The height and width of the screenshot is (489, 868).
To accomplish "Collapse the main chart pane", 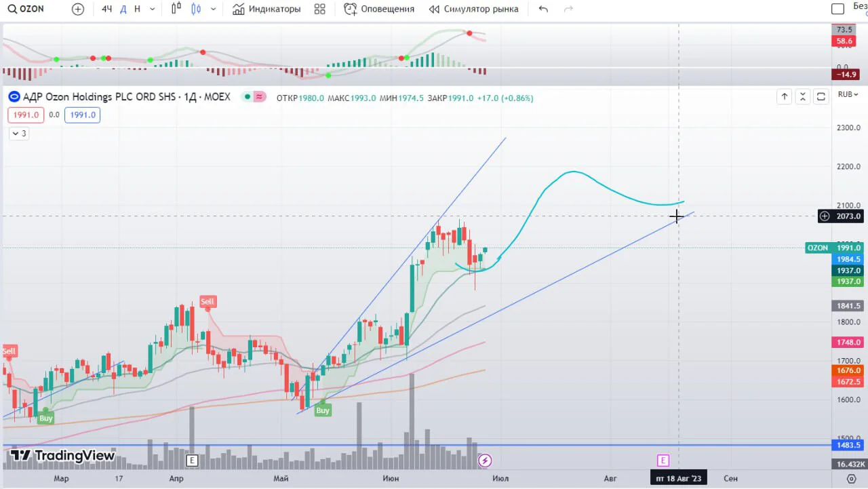I will (802, 96).
